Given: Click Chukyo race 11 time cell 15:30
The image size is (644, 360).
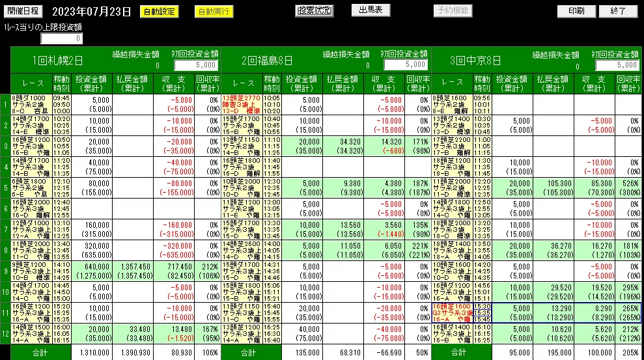Looking at the screenshot, I should 482,312.
